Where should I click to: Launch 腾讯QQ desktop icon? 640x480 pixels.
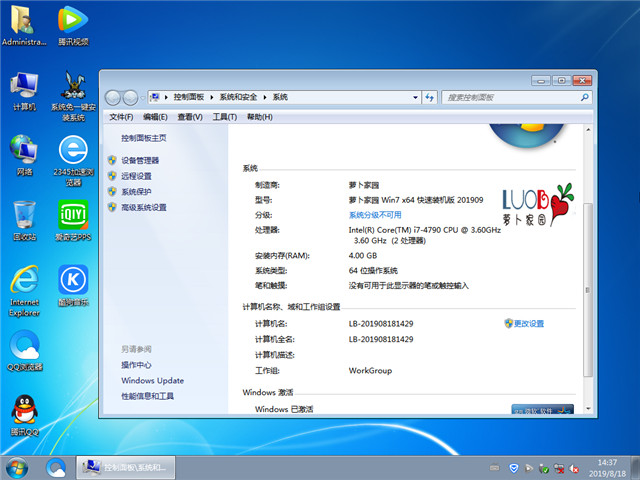[x=24, y=416]
